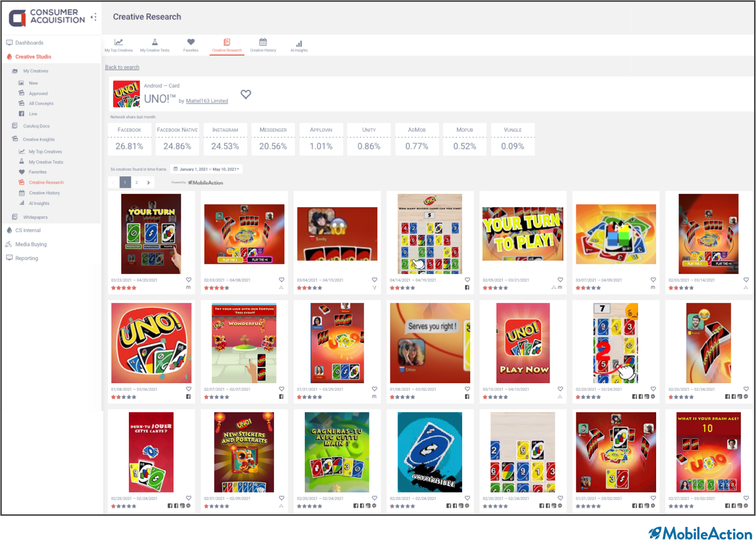756x552 pixels.
Task: Open the date range dropdown January 1, 2021
Action: pyautogui.click(x=206, y=169)
